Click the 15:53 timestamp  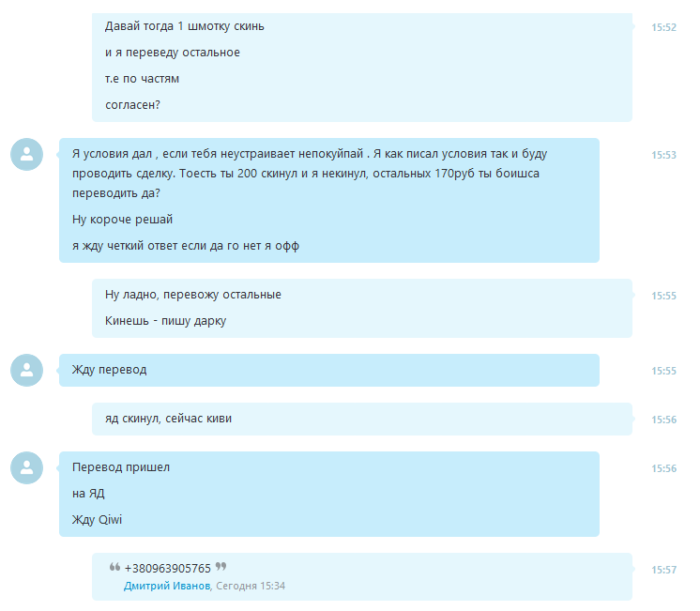(x=663, y=155)
